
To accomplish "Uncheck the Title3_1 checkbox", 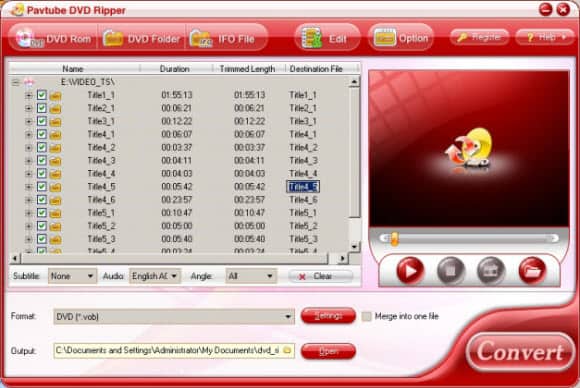I will pos(41,121).
